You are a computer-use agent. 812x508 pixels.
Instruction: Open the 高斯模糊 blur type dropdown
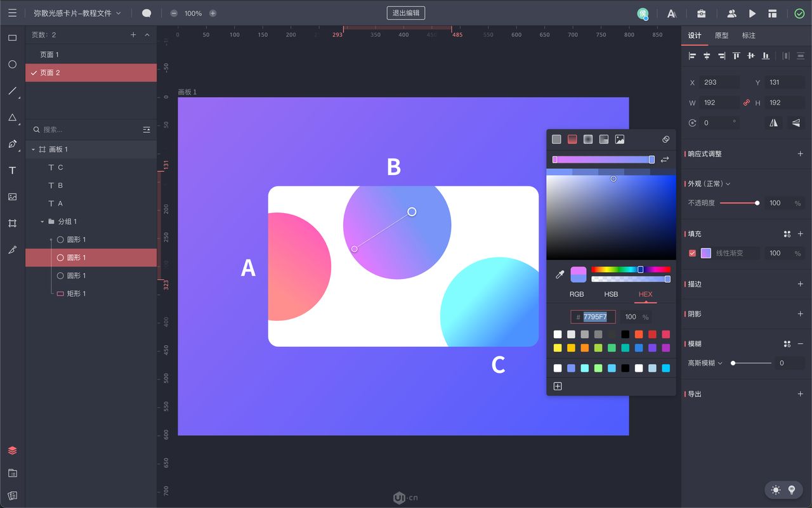click(705, 363)
